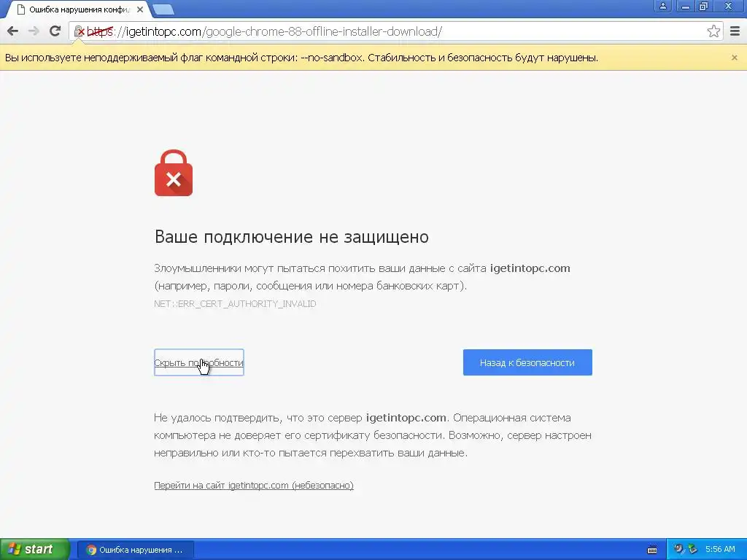The width and height of the screenshot is (747, 560).
Task: Click the forward navigation arrow
Action: (x=34, y=31)
